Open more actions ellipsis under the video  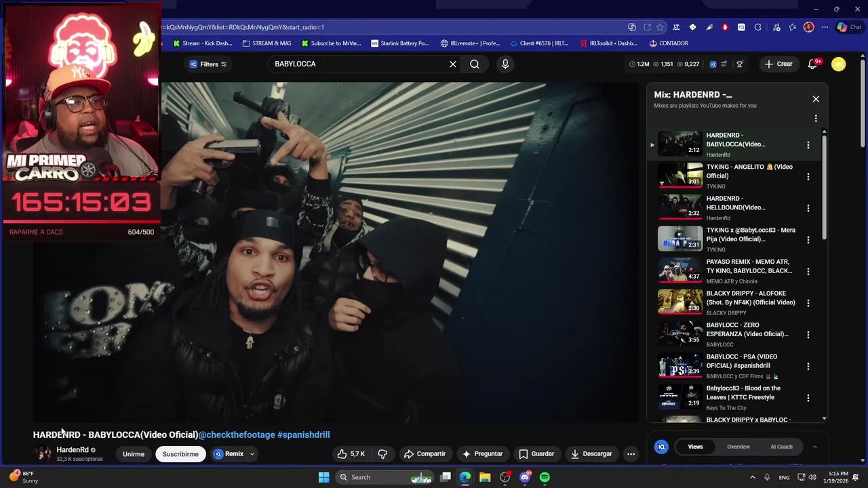coord(631,454)
